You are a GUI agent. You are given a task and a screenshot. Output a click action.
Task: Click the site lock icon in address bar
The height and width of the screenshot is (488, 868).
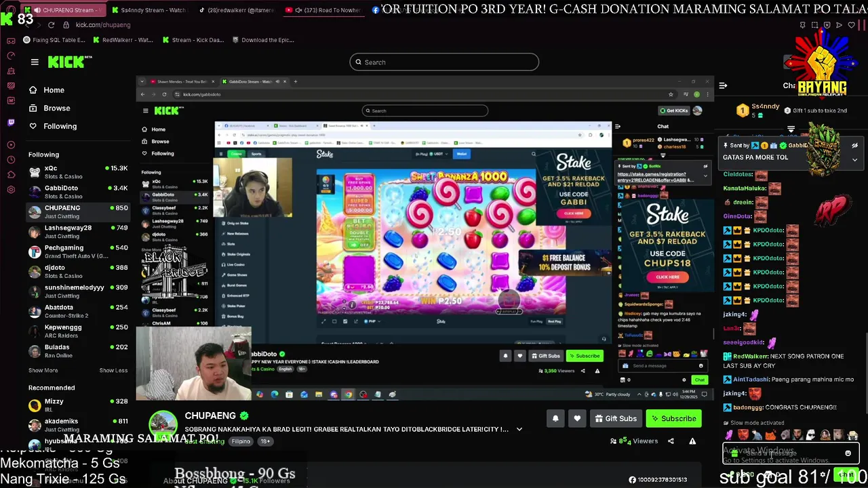coord(66,25)
